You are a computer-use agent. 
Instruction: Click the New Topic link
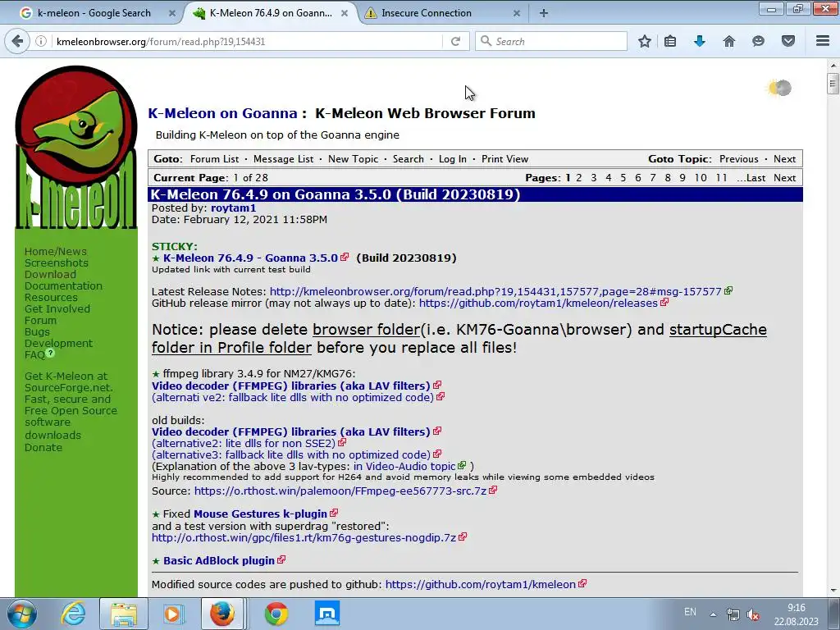(353, 159)
